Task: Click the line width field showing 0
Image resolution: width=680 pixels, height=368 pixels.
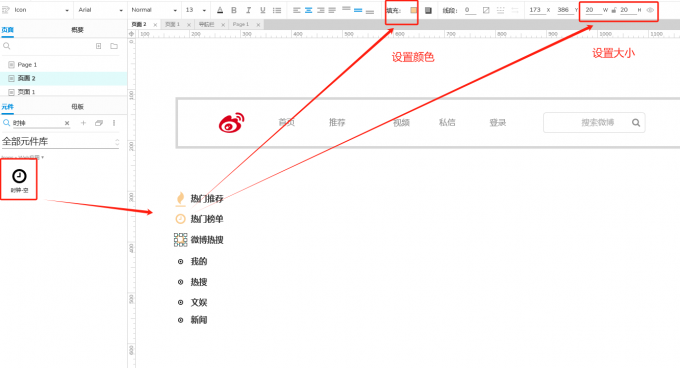Action: point(470,10)
